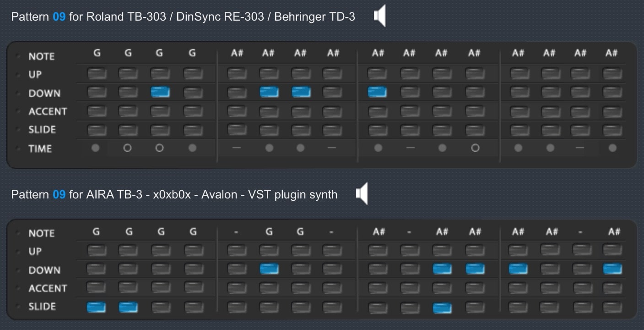
Task: Enable the ACCENT button at step 5 of the TB-3 pattern
Action: click(237, 288)
